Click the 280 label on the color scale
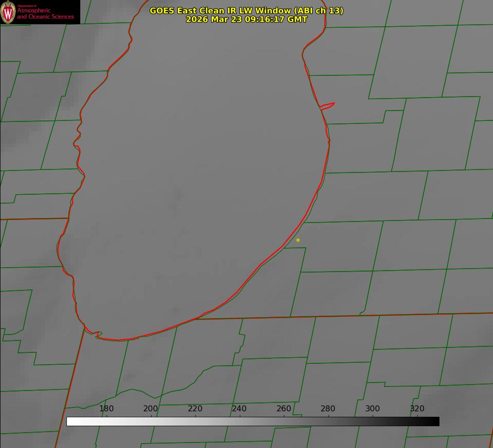This screenshot has height=448, width=493. tap(328, 408)
